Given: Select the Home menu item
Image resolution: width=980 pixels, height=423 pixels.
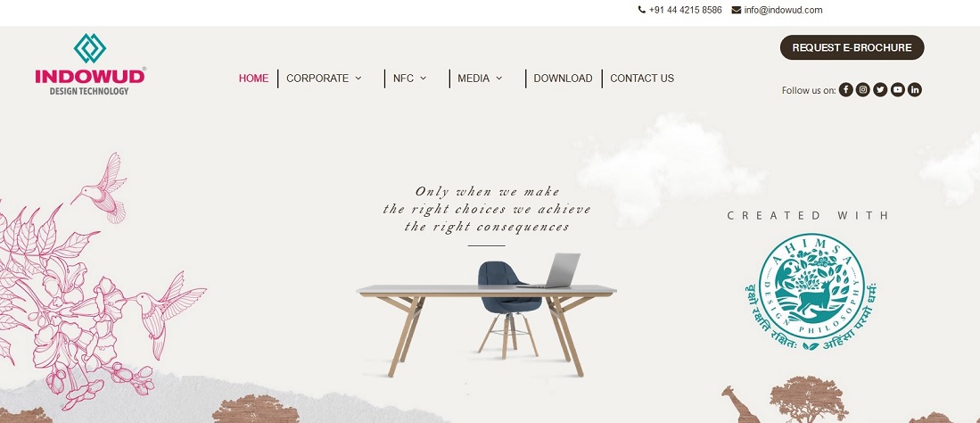Looking at the screenshot, I should pos(254,79).
